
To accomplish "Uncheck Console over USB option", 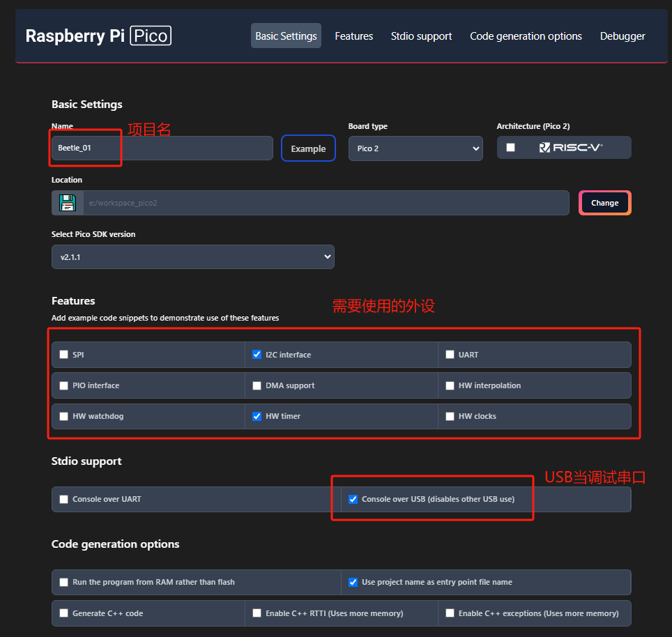I will coord(353,499).
